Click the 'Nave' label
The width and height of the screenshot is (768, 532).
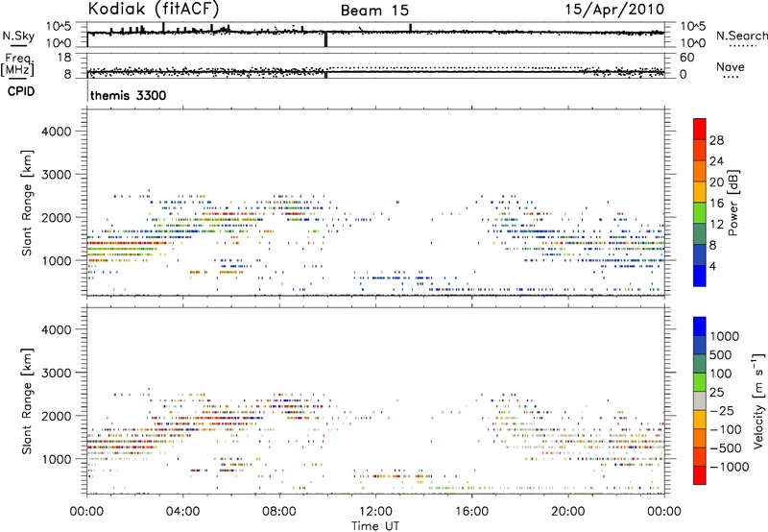pos(731,66)
